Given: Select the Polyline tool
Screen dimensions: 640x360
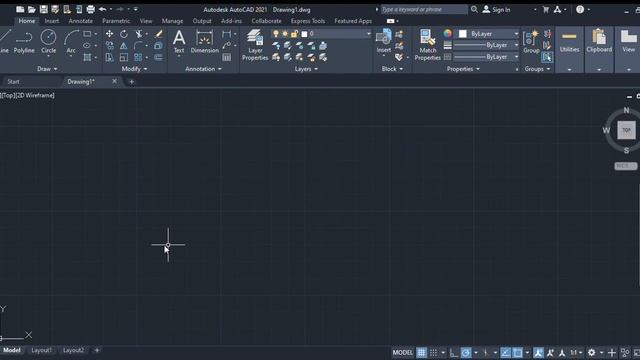Looking at the screenshot, I should click(x=24, y=42).
